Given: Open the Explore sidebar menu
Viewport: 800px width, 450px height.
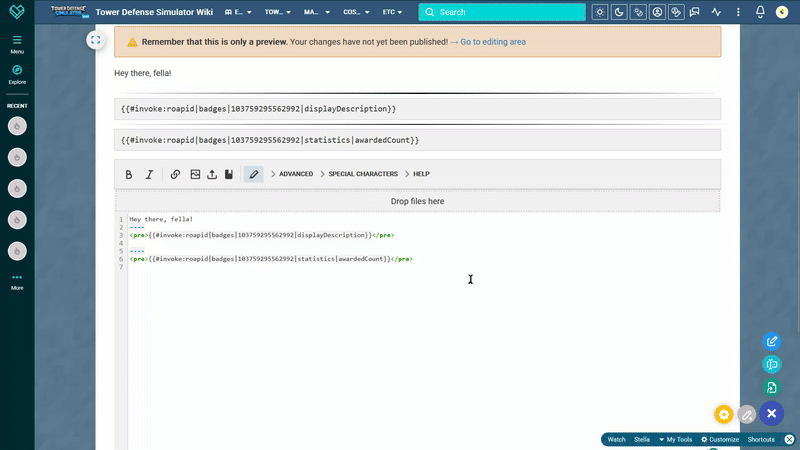Looking at the screenshot, I should click(x=17, y=75).
